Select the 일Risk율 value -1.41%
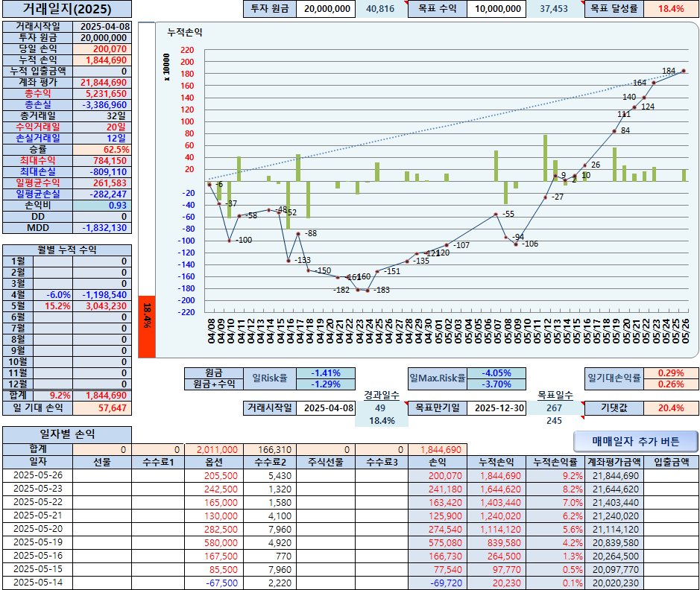 (x=326, y=372)
